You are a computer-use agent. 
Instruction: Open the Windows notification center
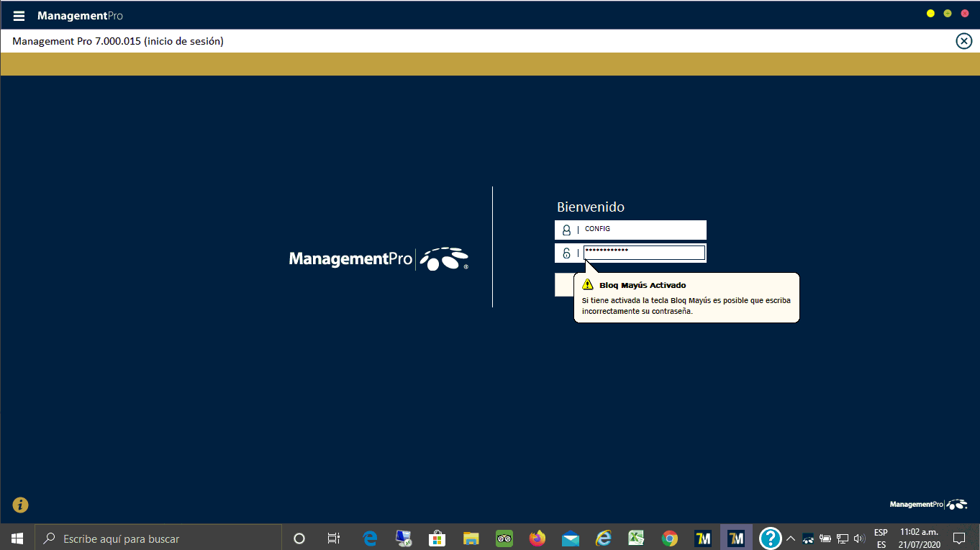(x=958, y=538)
